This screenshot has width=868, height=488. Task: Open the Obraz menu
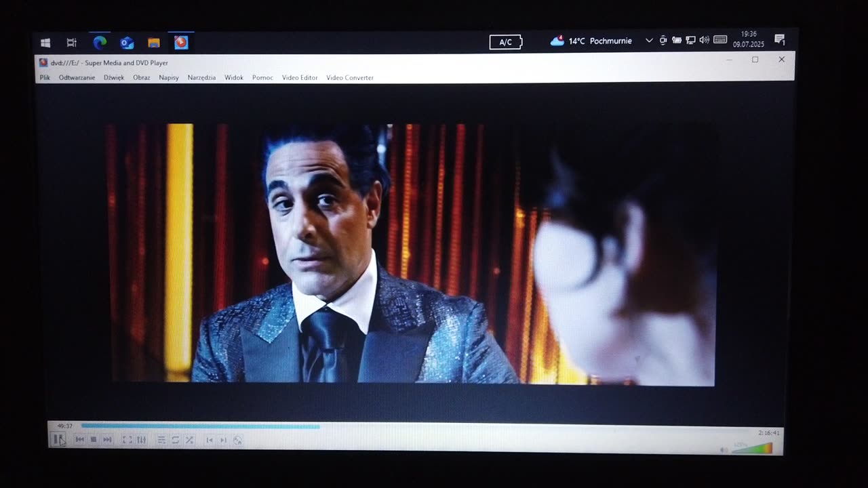pyautogui.click(x=142, y=77)
